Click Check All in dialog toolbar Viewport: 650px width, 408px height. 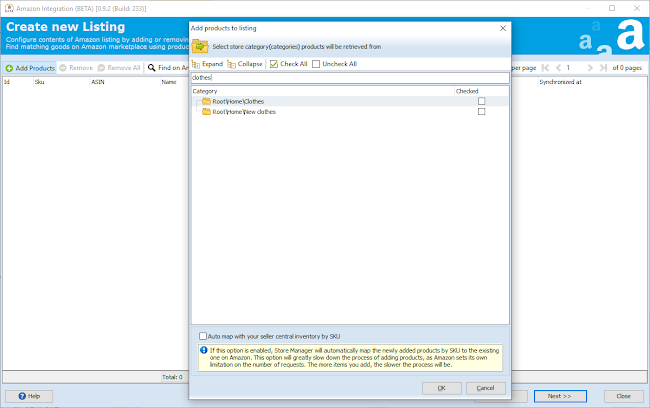289,64
